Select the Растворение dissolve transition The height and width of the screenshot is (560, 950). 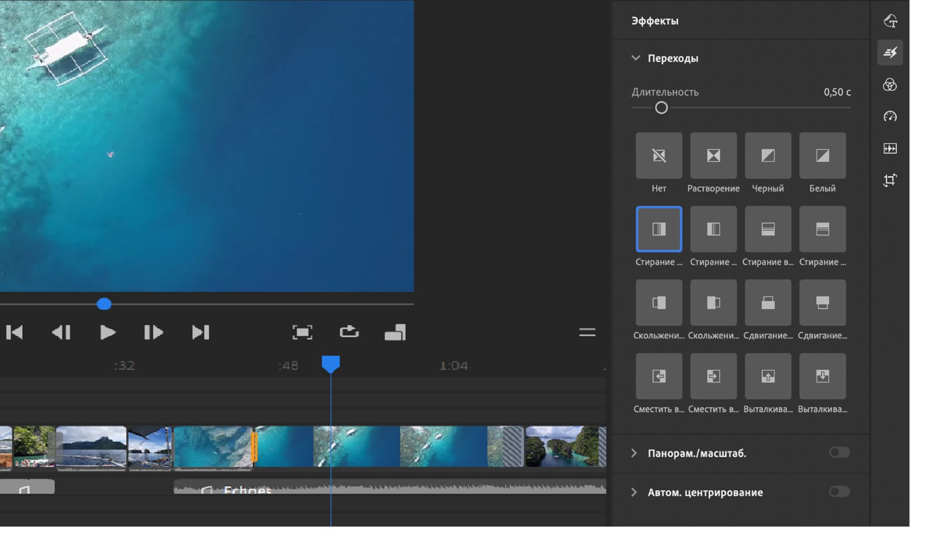coord(713,156)
